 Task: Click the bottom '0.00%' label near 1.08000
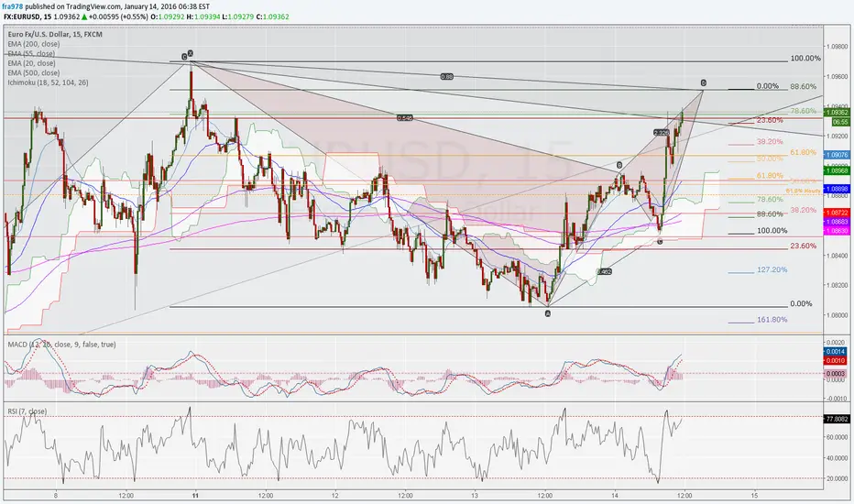[801, 304]
